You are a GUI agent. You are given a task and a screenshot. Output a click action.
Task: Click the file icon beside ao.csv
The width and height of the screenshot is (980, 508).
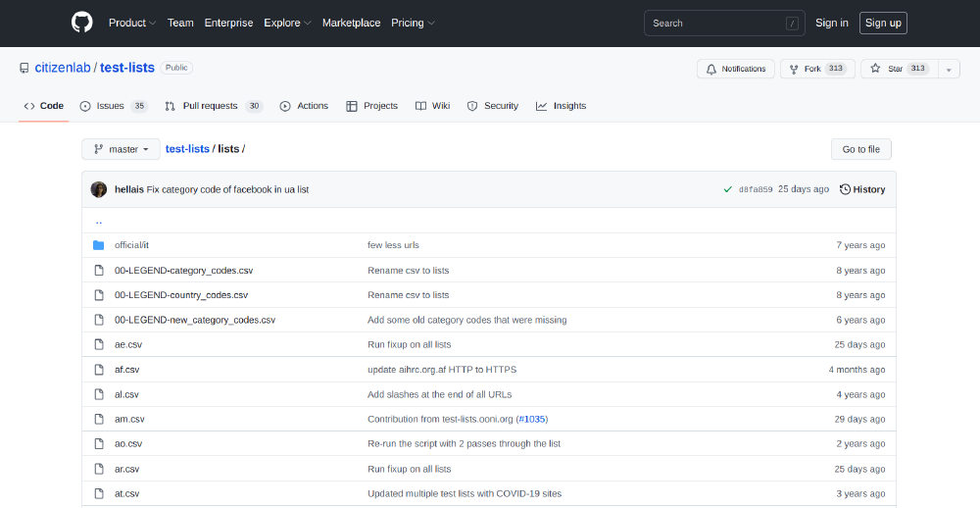click(x=99, y=443)
